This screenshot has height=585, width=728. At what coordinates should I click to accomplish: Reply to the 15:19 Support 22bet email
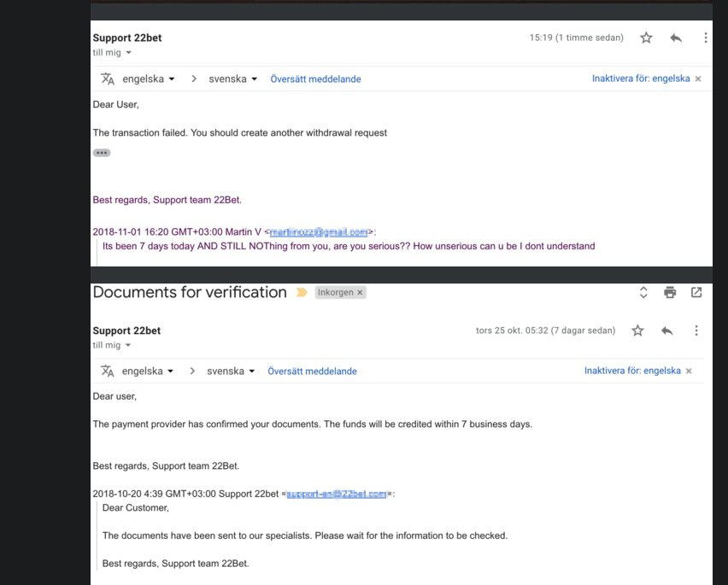(x=676, y=38)
